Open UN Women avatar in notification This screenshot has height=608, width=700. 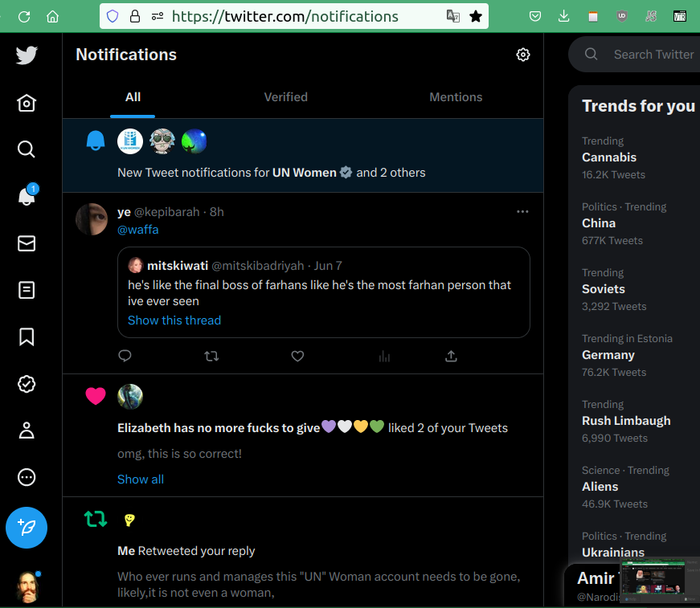130,141
